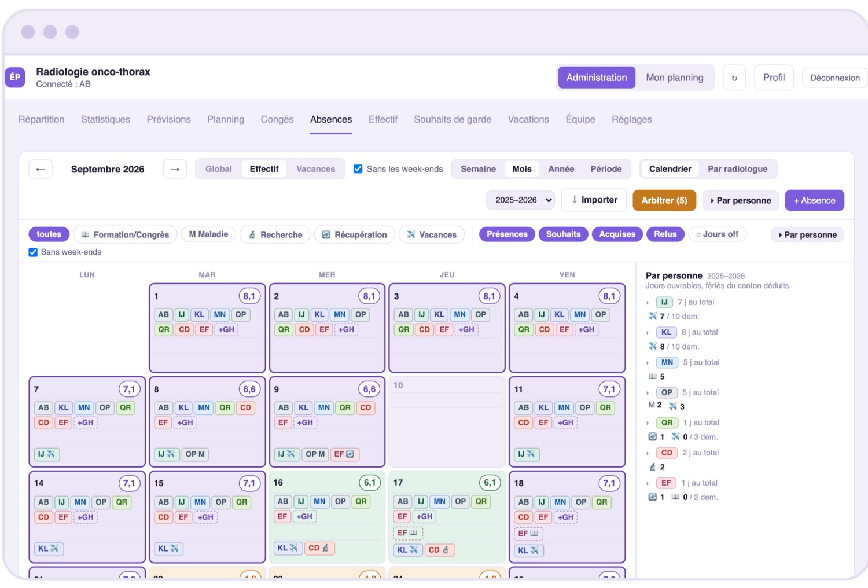Click the Importer button
This screenshot has width=868, height=588.
[x=594, y=200]
